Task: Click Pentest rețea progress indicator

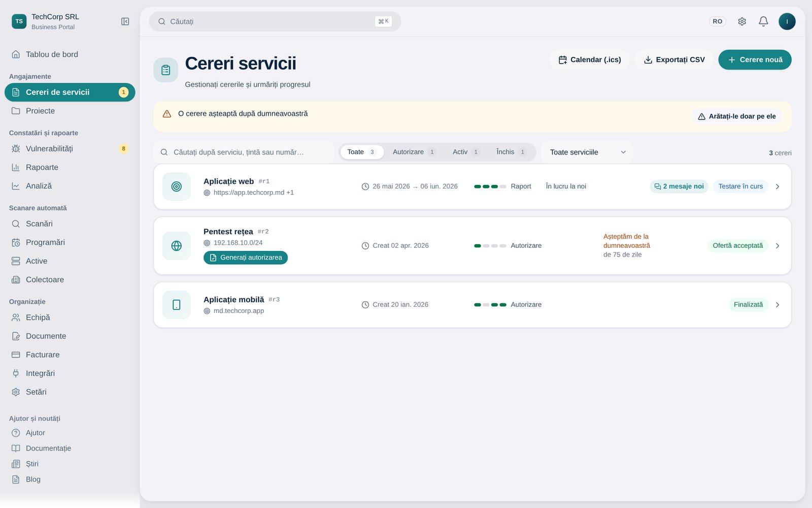Action: click(490, 246)
